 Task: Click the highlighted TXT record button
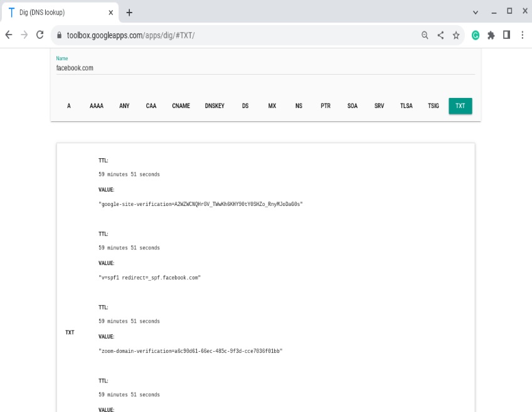pos(460,106)
